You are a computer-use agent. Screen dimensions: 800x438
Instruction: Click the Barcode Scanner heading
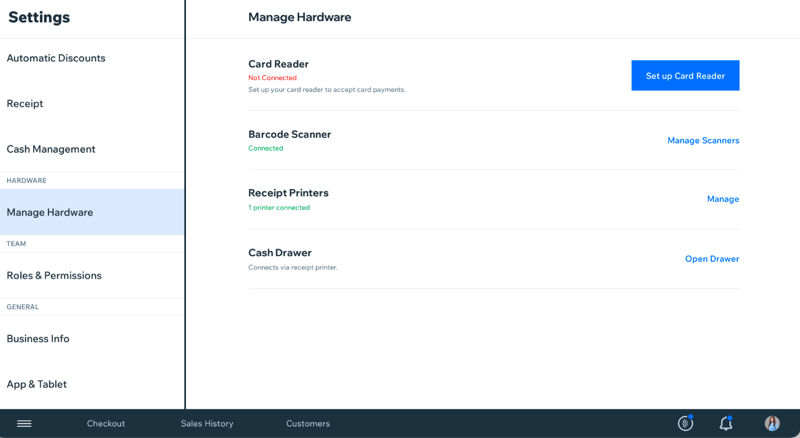[x=290, y=134]
